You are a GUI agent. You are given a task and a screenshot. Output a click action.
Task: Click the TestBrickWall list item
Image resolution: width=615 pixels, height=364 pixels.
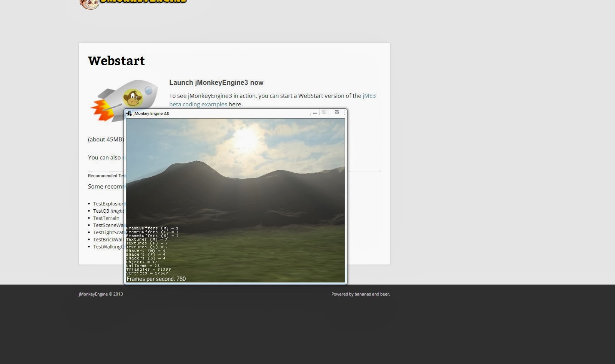coord(108,240)
